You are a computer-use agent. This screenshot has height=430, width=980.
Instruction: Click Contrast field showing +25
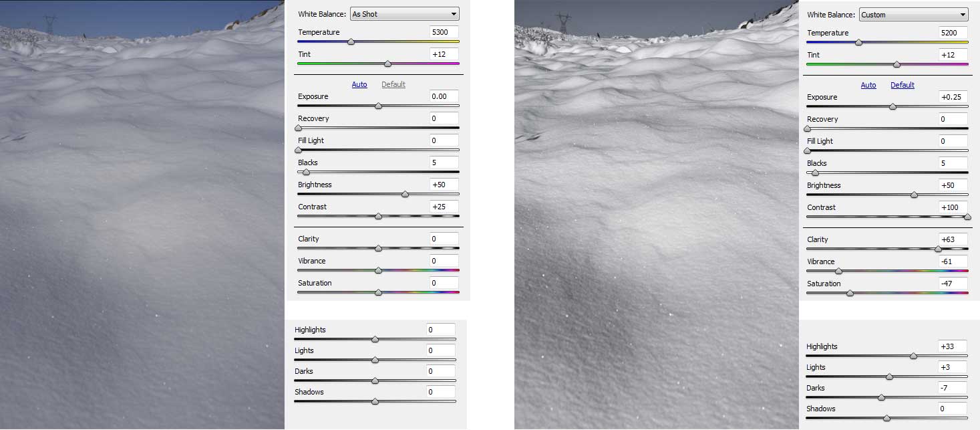pyautogui.click(x=445, y=207)
